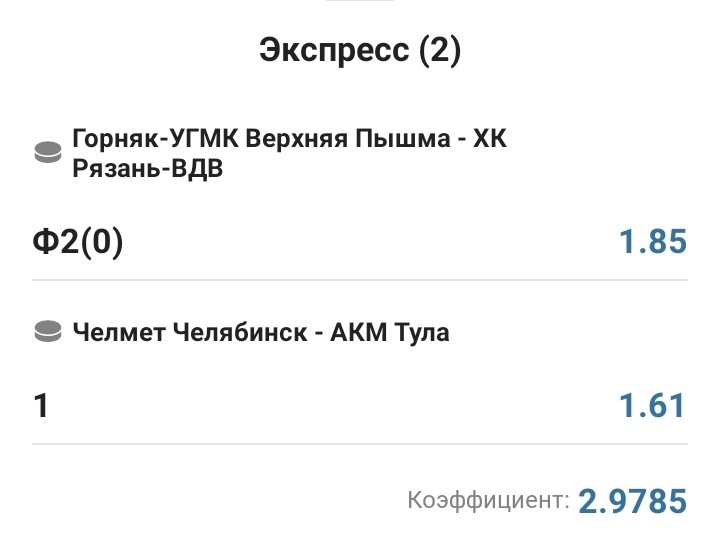The height and width of the screenshot is (555, 720).
Task: Click the 1.61 odds value
Action: 653,406
